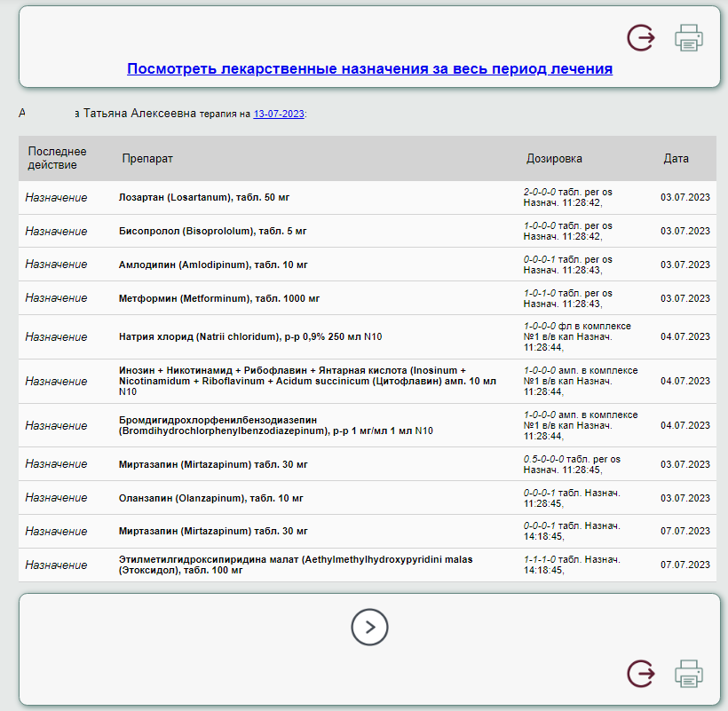Click the 'Дозировка' column header

click(554, 158)
